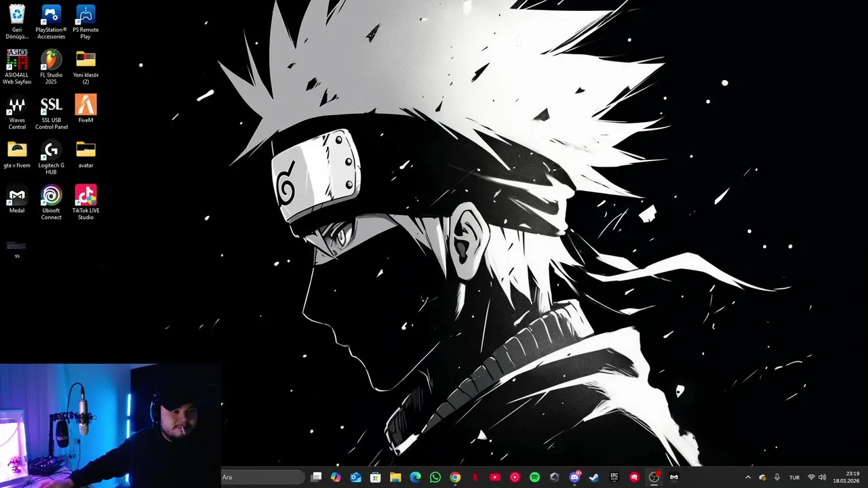Open WhatsApp from the taskbar
The width and height of the screenshot is (868, 488).
click(435, 477)
